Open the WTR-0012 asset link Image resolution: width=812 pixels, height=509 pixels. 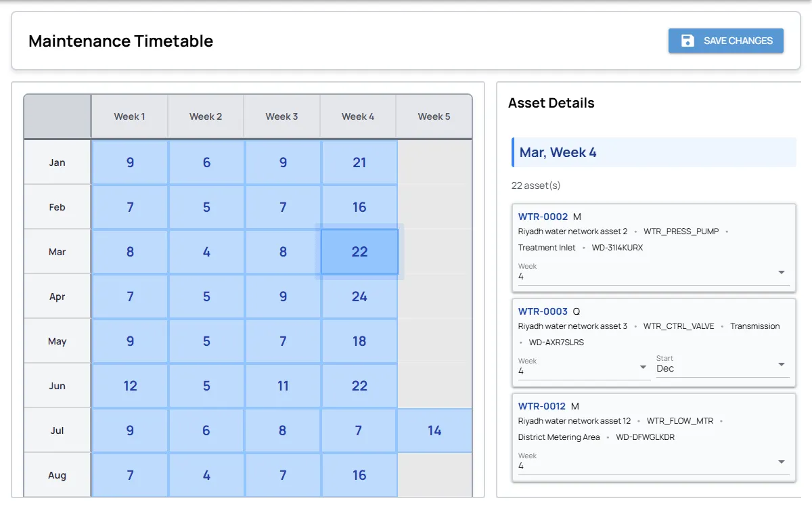click(x=542, y=406)
